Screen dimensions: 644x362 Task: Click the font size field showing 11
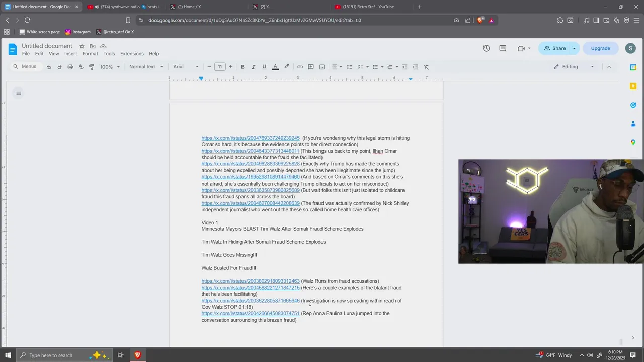tap(220, 67)
